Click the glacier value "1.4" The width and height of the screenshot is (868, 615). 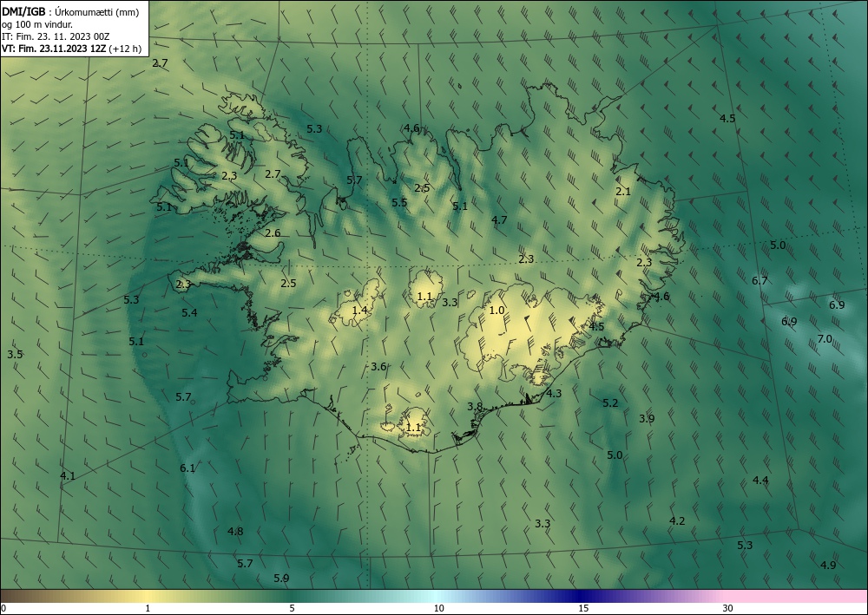tap(360, 311)
